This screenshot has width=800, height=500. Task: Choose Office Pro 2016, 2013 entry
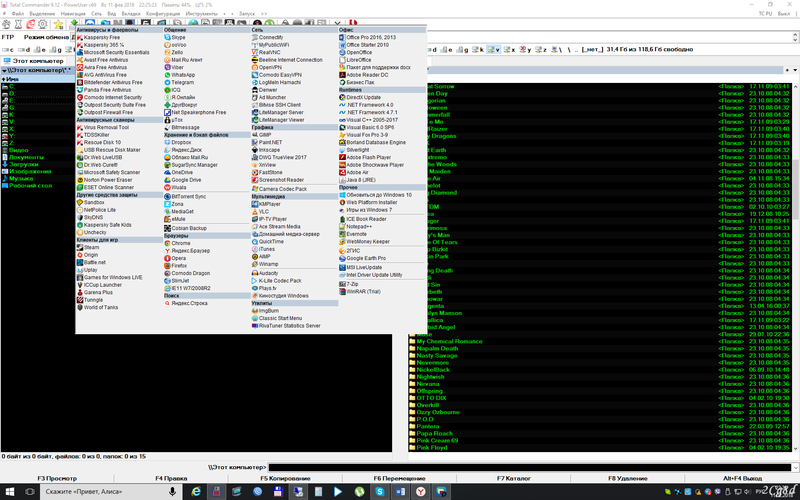(x=368, y=37)
